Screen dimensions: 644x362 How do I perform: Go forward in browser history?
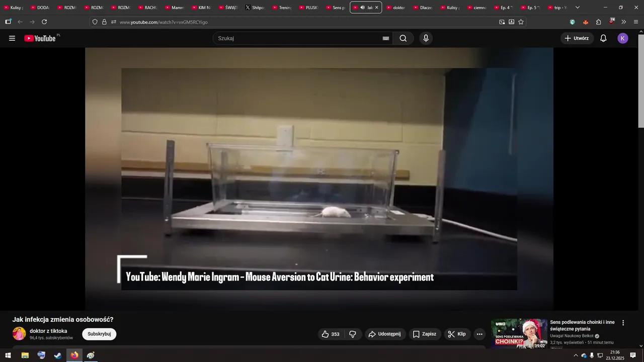(32, 22)
